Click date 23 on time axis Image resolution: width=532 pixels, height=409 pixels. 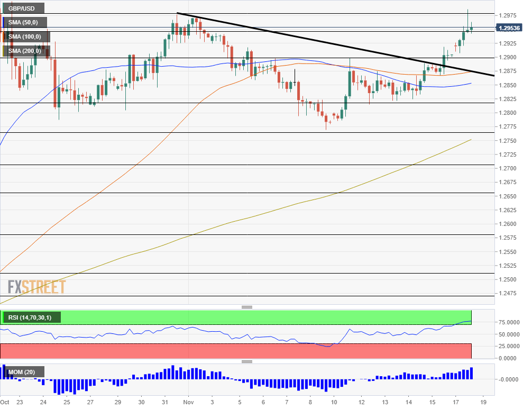[x=20, y=402]
